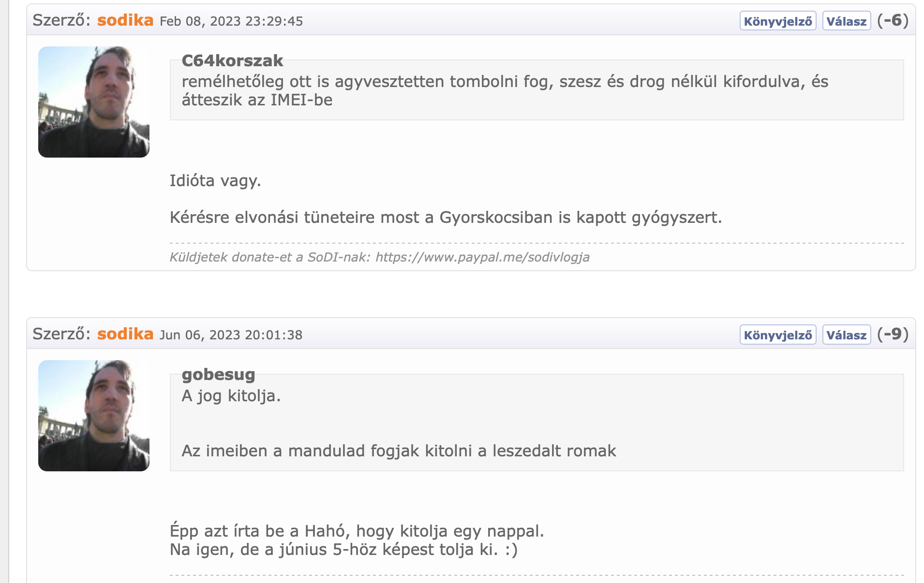This screenshot has width=924, height=583.
Task: Click the Feb 08, 2023 23:29:45 timestamp
Action: [231, 21]
